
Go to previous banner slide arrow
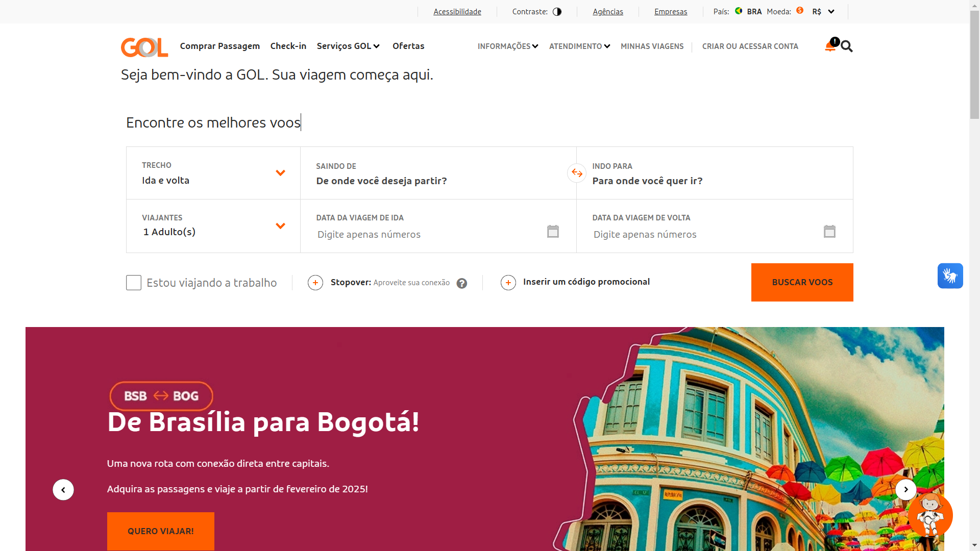point(63,490)
